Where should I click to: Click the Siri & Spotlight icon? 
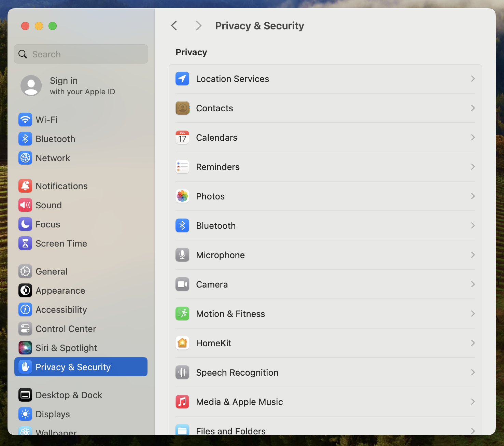[x=25, y=348]
